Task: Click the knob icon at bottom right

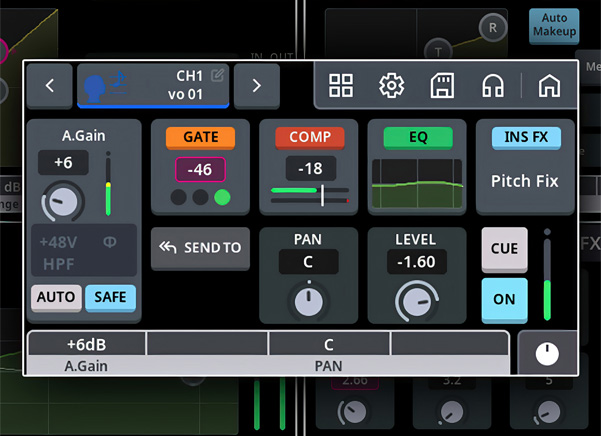Action: 547,353
